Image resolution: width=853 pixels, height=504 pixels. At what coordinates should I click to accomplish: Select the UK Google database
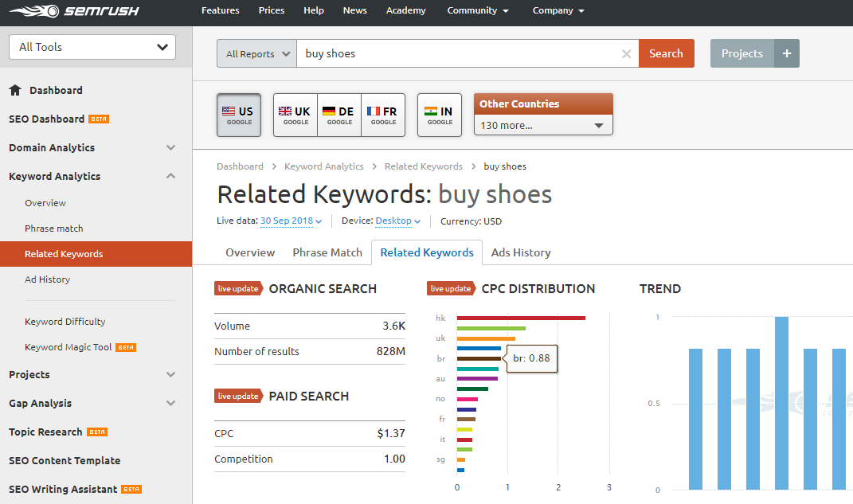tap(295, 115)
